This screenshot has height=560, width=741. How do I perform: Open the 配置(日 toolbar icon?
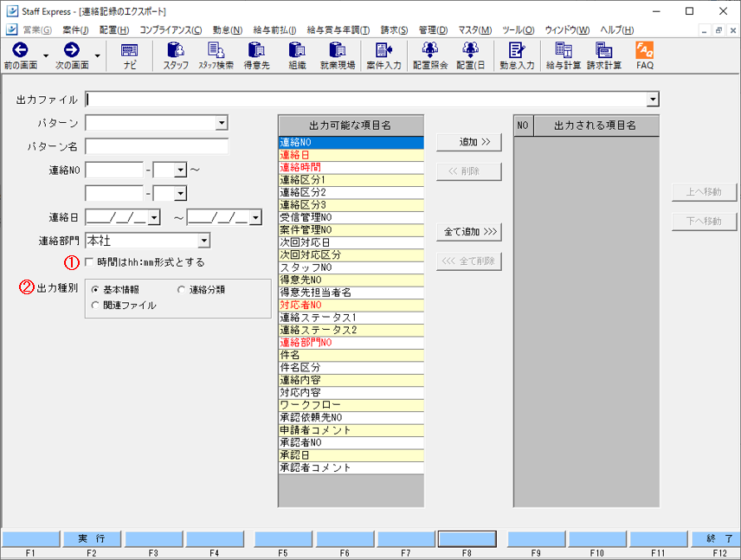pyautogui.click(x=471, y=55)
